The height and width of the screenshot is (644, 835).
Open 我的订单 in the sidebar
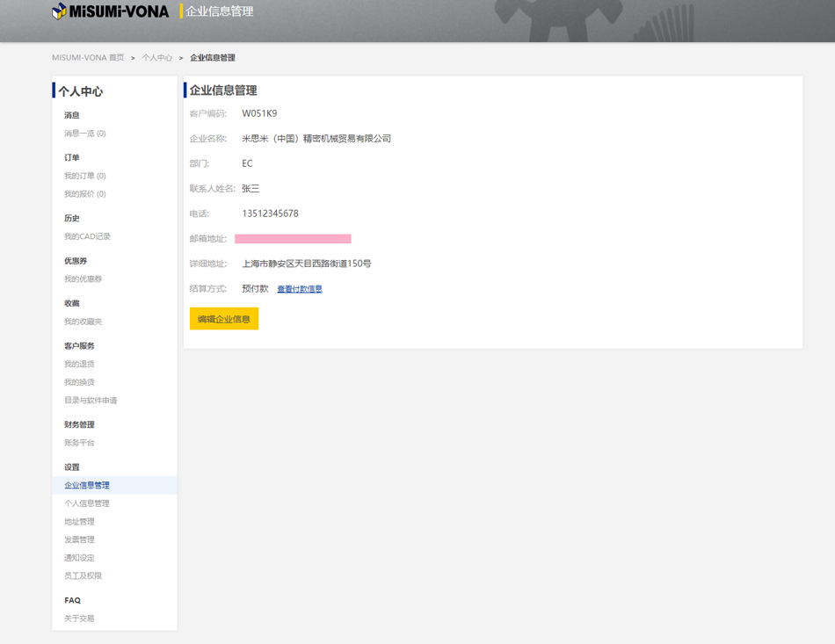(x=84, y=176)
